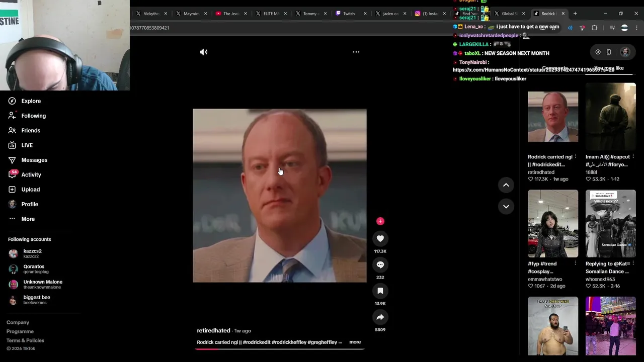Open 'Imam Ali #capcut' recommended thumbnail

611,117
